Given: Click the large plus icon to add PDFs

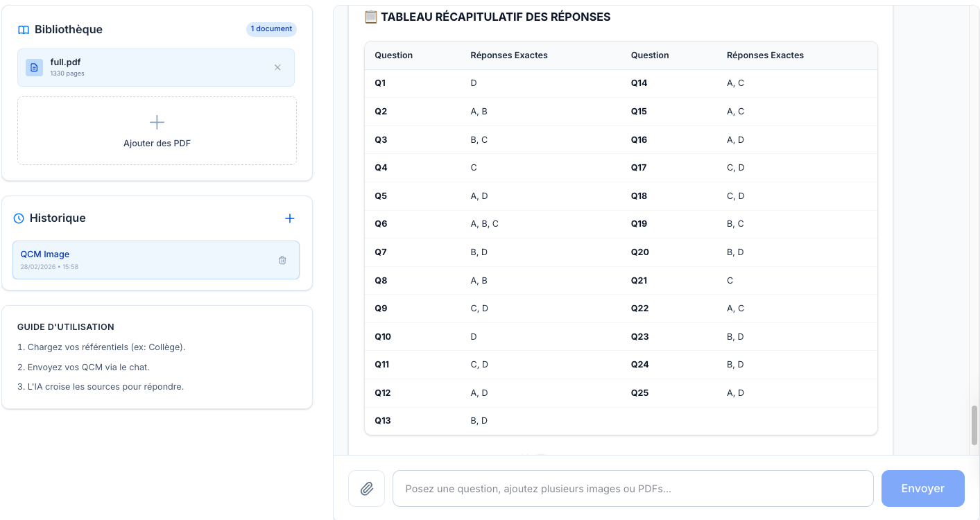Looking at the screenshot, I should [157, 123].
